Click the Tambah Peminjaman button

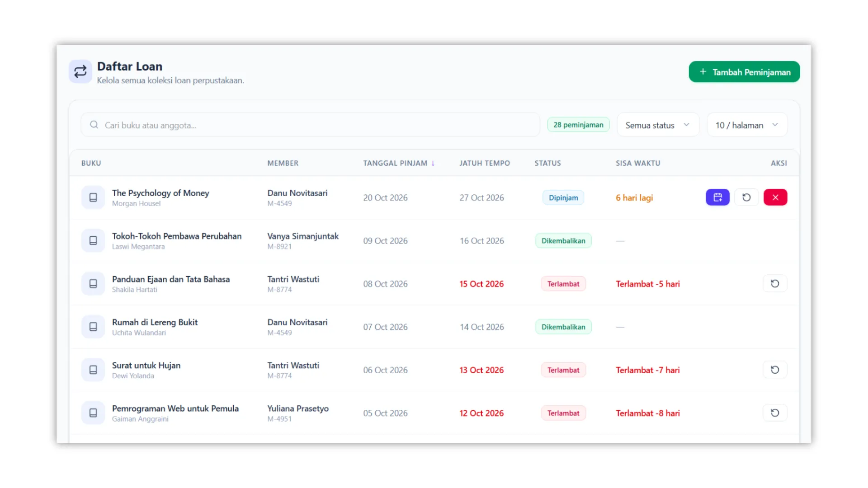pos(744,72)
